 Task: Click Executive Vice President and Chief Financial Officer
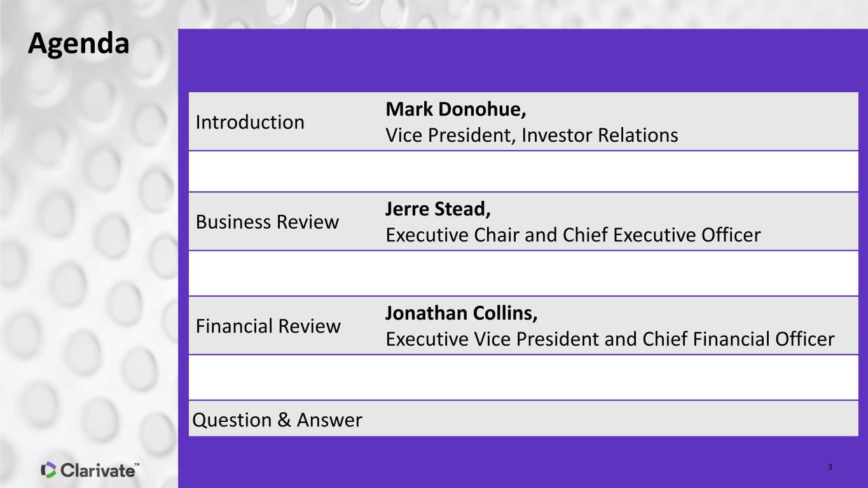[610, 339]
